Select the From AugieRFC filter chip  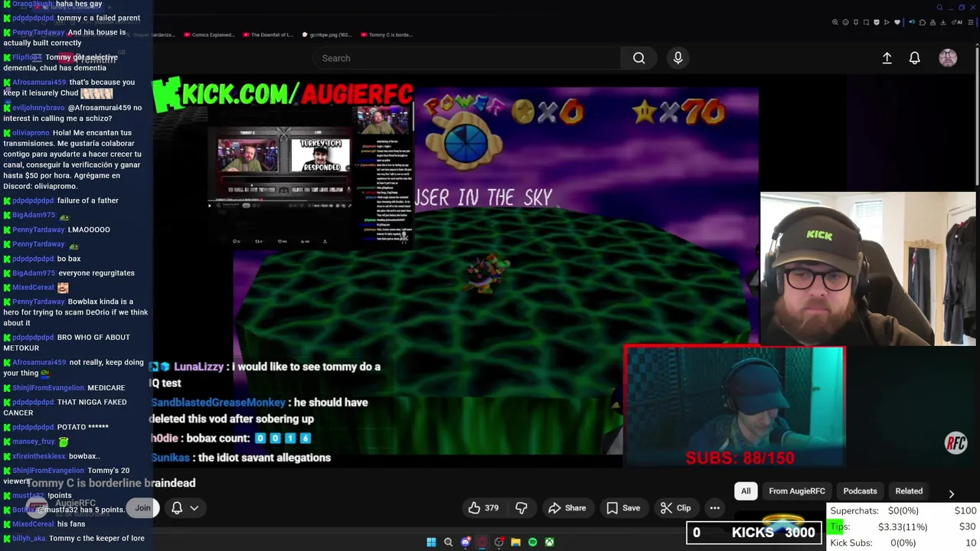[x=797, y=491]
